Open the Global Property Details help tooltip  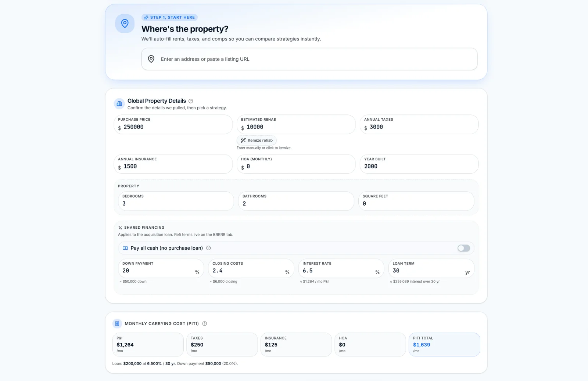[x=191, y=101]
